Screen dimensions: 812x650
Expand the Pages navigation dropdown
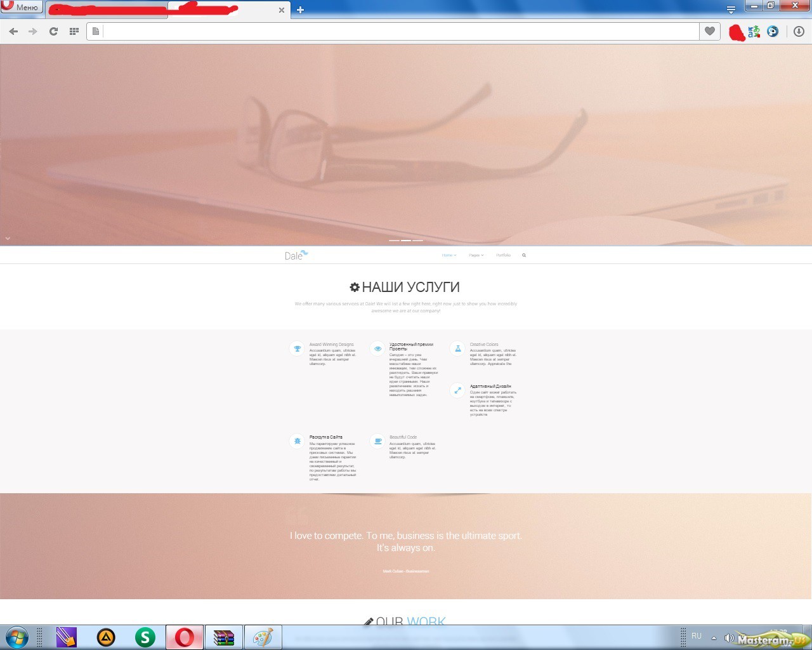pyautogui.click(x=476, y=255)
